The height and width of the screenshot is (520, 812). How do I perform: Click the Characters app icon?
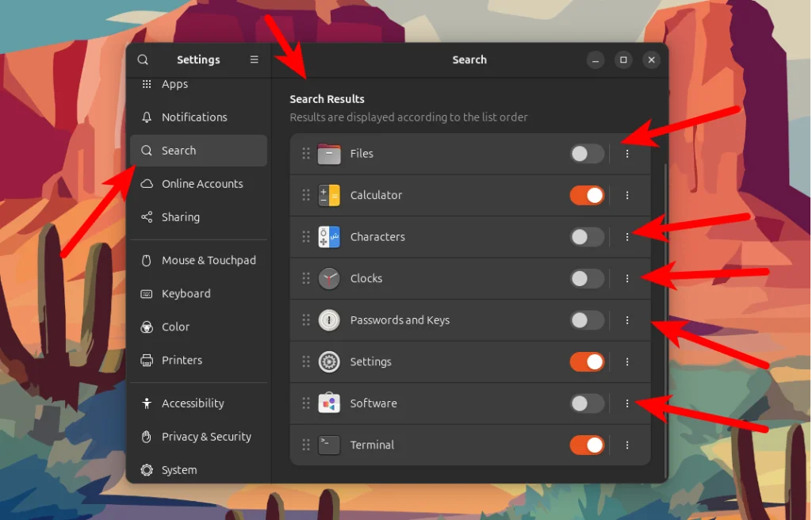coord(329,236)
